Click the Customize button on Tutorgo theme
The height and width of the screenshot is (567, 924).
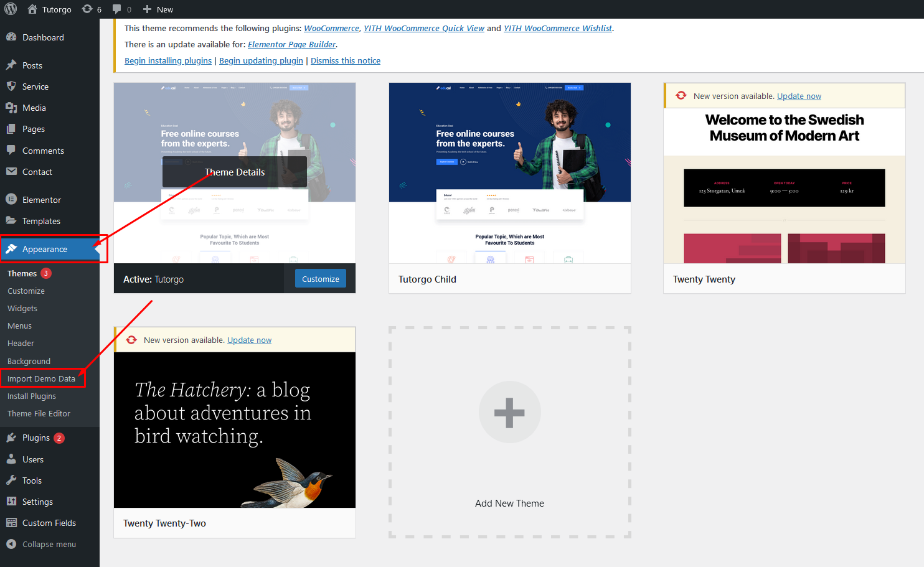click(x=321, y=279)
